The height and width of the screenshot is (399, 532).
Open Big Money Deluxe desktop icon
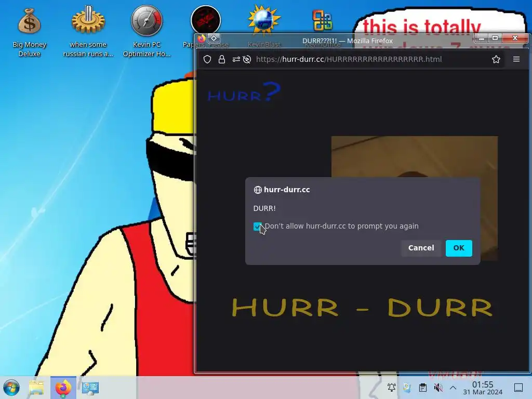click(x=29, y=32)
